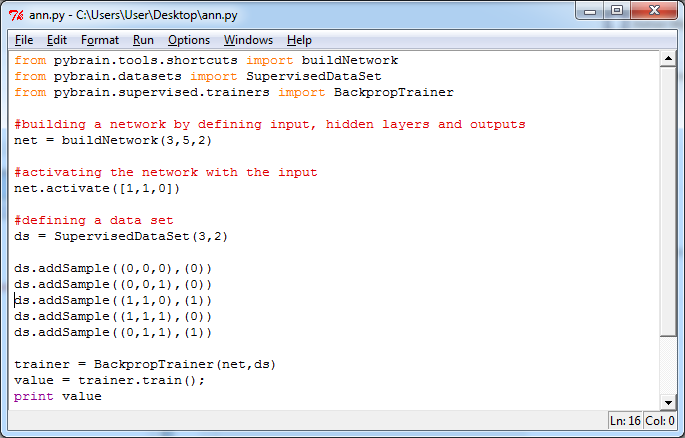
Task: Open the Format menu
Action: click(x=100, y=40)
